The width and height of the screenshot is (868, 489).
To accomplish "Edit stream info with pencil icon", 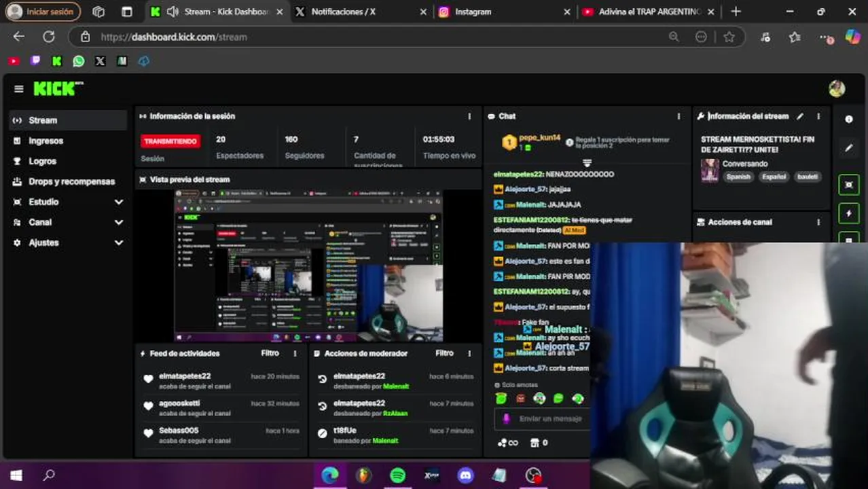I will (800, 116).
